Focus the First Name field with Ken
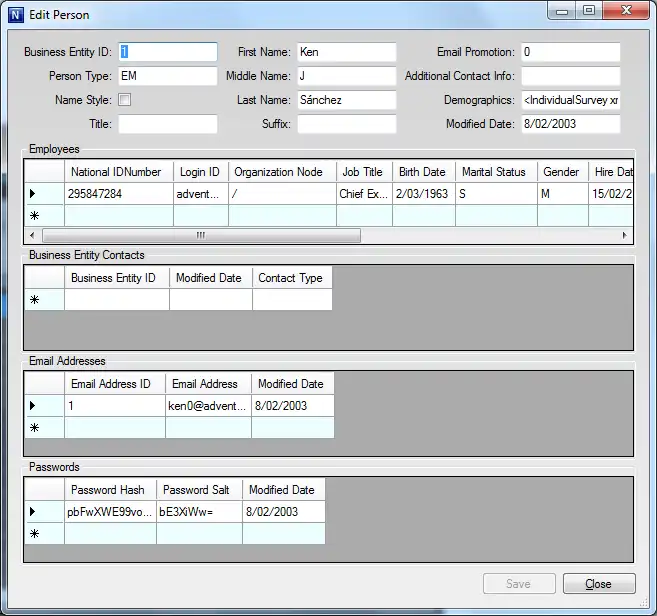Image resolution: width=657 pixels, height=616 pixels. (347, 52)
